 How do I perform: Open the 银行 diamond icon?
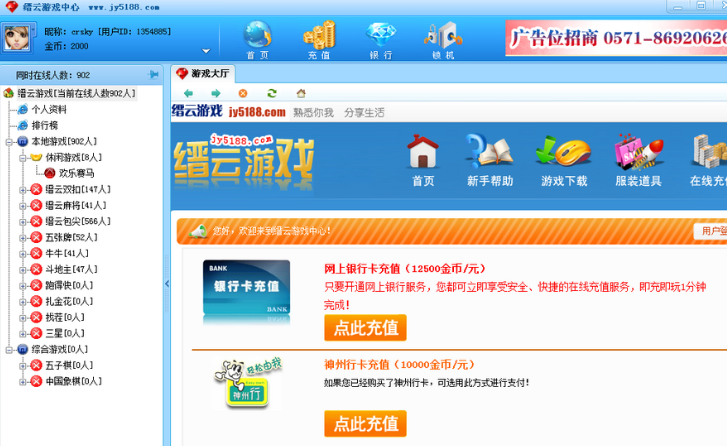coord(381,35)
